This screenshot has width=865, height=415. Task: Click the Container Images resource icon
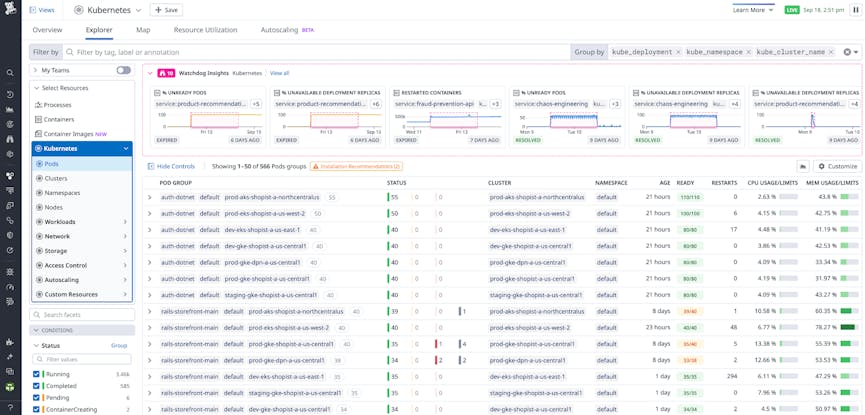click(38, 134)
